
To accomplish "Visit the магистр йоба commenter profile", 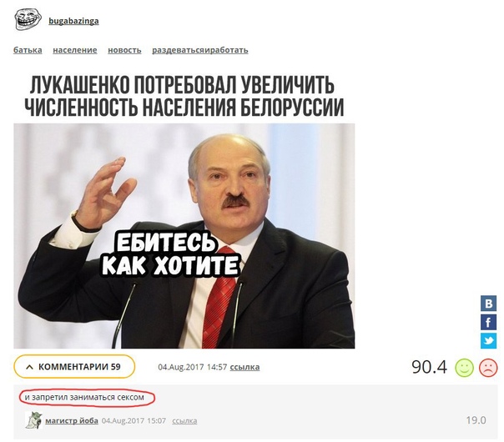I will [x=72, y=420].
